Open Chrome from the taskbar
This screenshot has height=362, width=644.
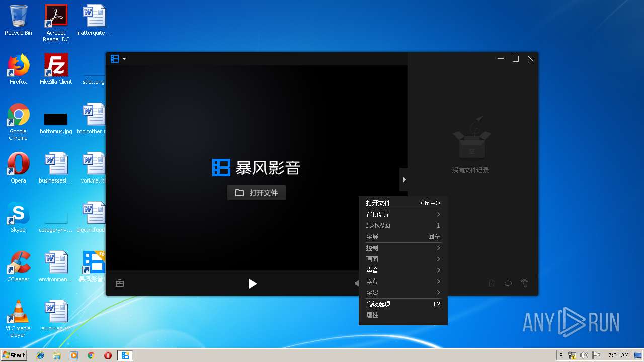click(91, 355)
